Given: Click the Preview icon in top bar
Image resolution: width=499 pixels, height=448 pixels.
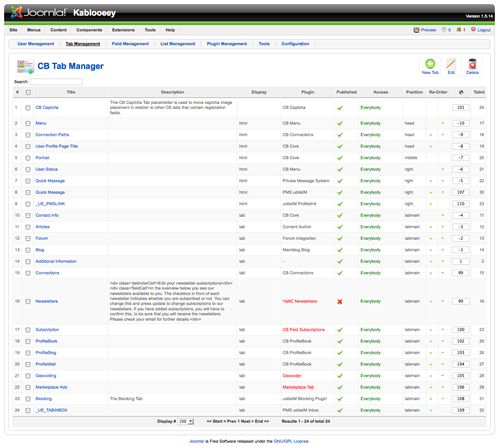Looking at the screenshot, I should coord(416,30).
